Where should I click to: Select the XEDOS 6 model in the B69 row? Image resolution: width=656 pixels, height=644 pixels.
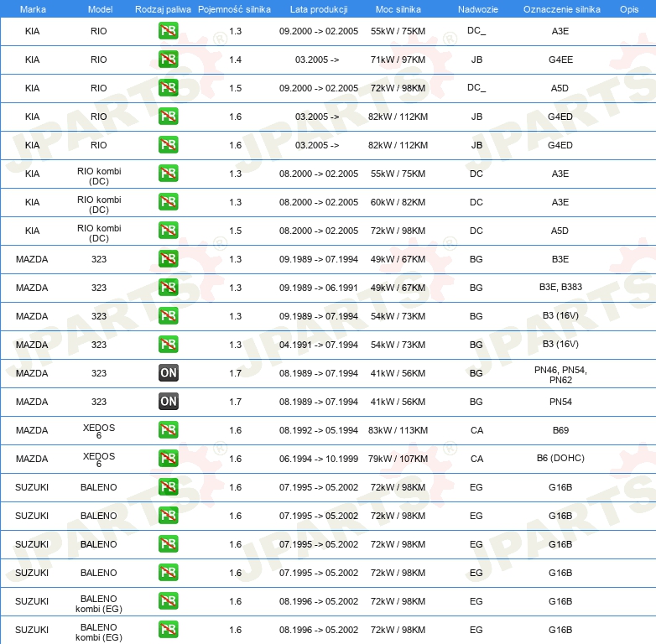click(99, 431)
